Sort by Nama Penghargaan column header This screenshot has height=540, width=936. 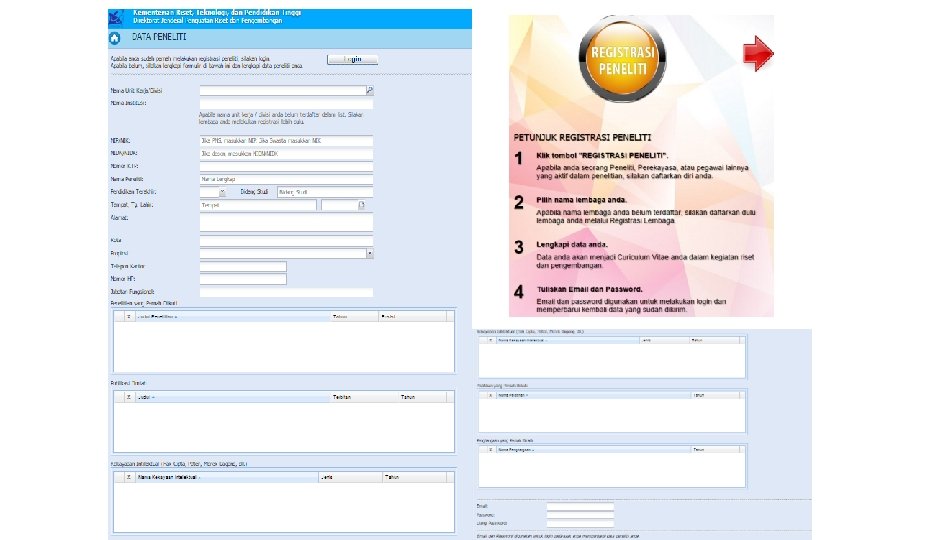pyautogui.click(x=593, y=449)
